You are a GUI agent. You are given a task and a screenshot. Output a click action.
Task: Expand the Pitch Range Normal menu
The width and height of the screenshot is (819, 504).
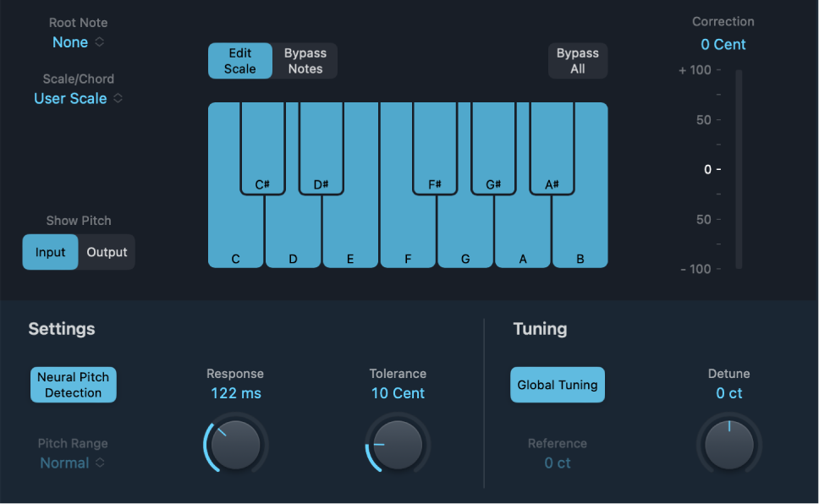click(73, 463)
